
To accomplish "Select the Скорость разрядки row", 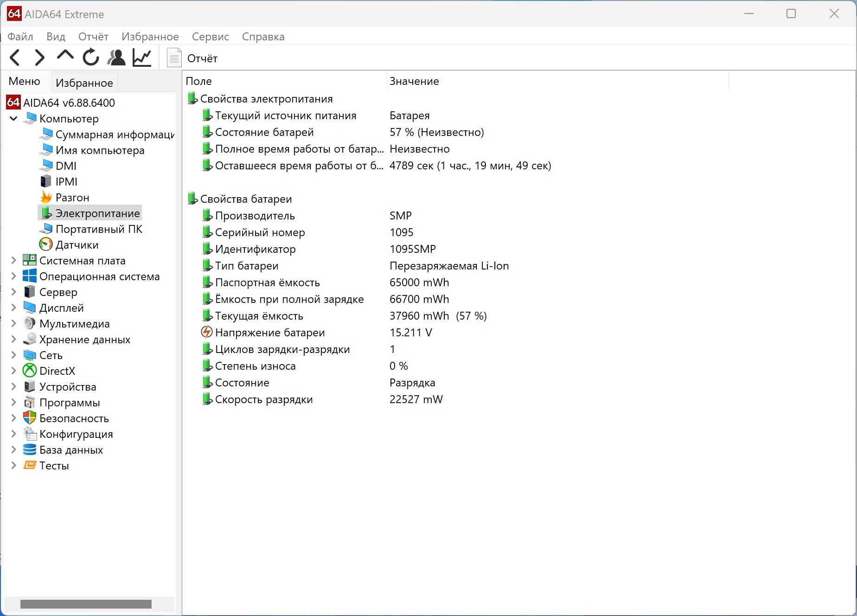I will 464,399.
